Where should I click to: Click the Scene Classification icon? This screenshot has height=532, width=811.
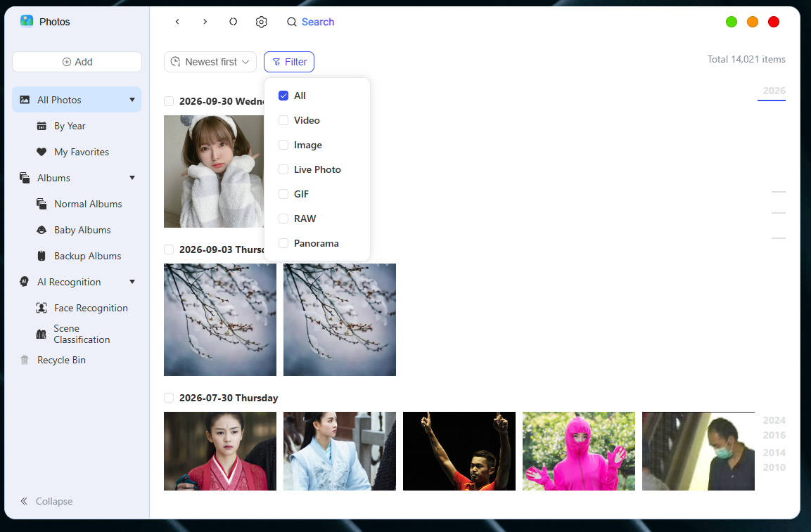click(41, 335)
